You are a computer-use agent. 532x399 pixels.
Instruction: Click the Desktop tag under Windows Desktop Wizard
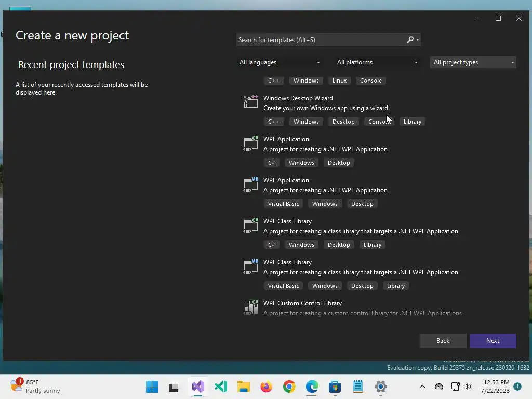(x=343, y=122)
